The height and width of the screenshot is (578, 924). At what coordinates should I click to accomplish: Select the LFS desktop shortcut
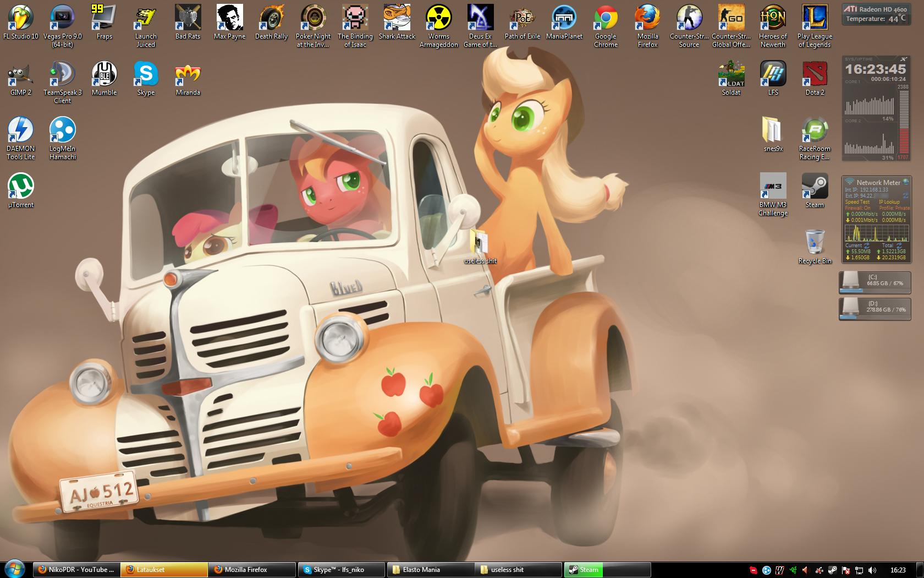773,79
